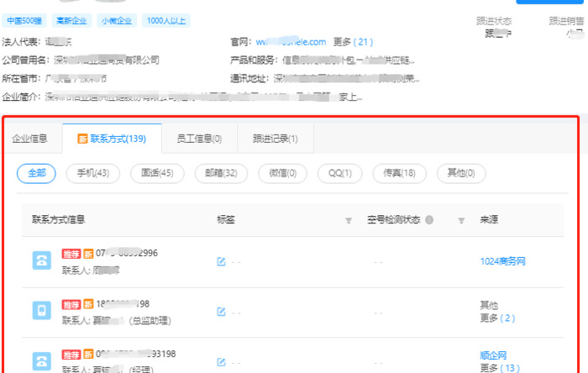Image resolution: width=588 pixels, height=373 pixels.
Task: Filter contacts by 其他(0)
Action: [461, 173]
